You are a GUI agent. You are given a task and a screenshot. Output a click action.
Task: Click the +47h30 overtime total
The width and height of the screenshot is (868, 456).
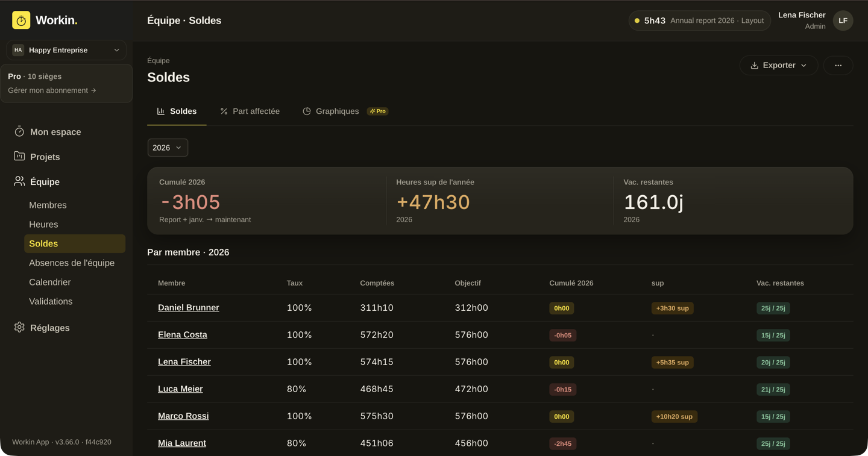433,202
